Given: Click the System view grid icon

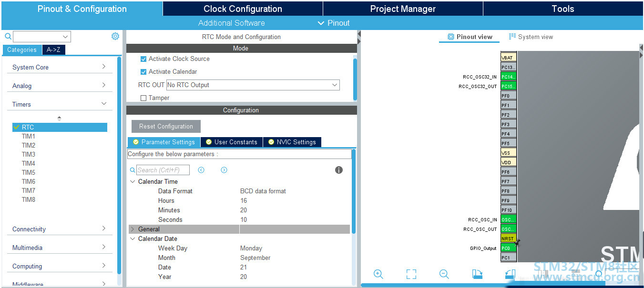Looking at the screenshot, I should pos(512,37).
